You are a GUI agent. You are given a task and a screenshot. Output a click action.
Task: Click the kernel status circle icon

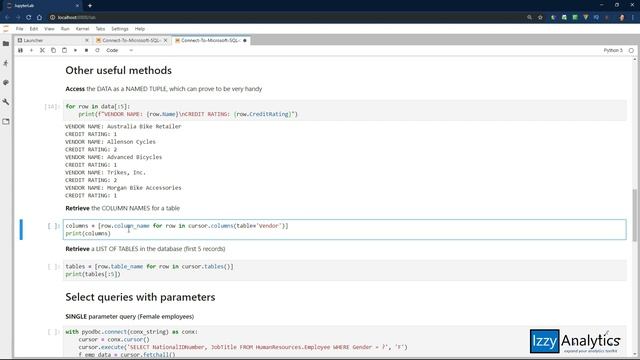[x=631, y=50]
